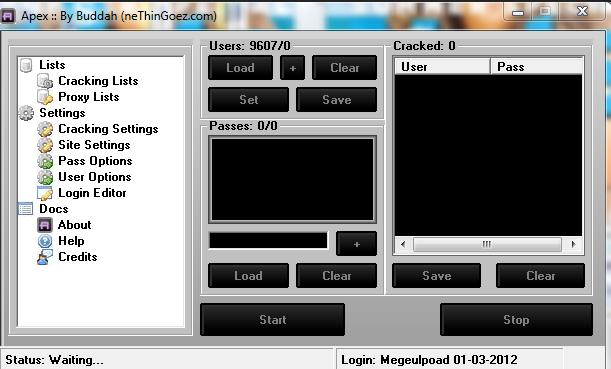Click the Cracked list horizontal scrollbar thumb
The height and width of the screenshot is (369, 611).
487,245
